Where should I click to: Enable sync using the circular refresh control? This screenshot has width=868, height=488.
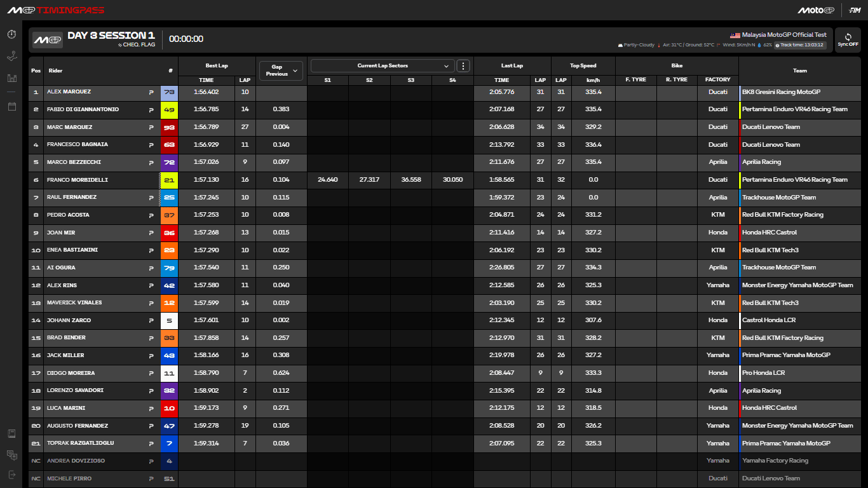click(x=849, y=36)
